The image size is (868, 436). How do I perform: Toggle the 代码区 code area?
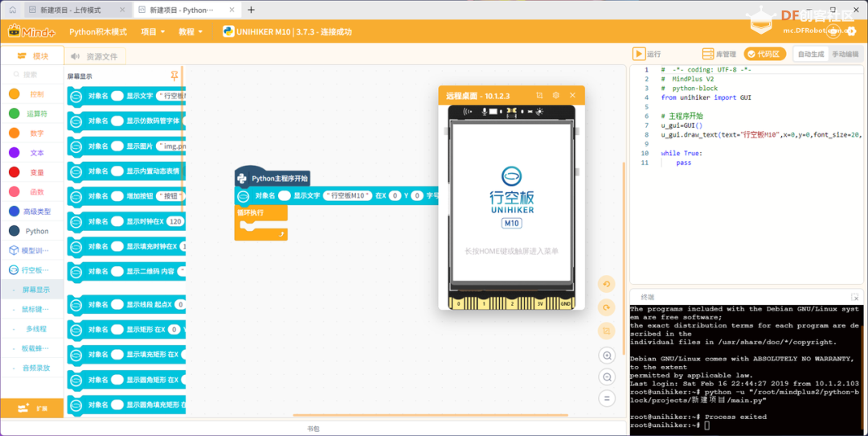pos(764,54)
